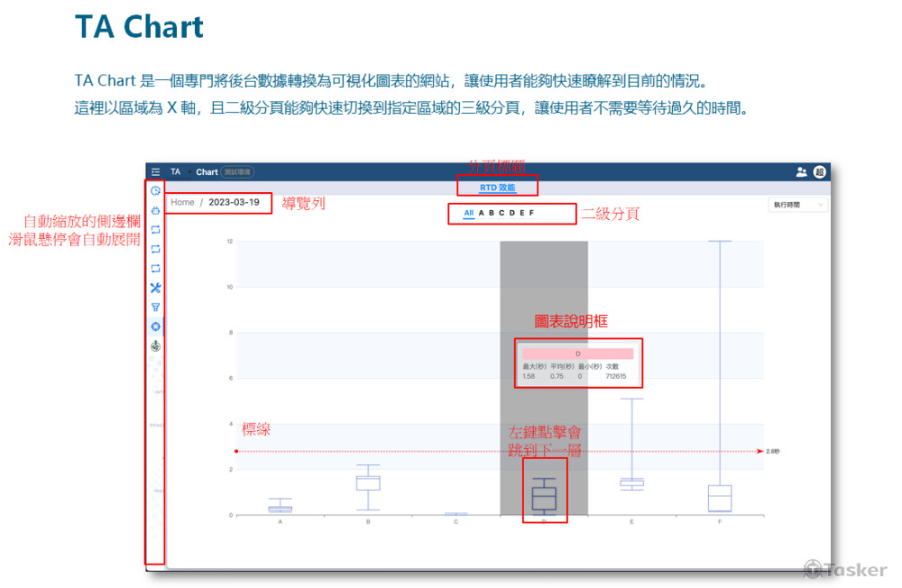Switch to the RTD 效能 page tab

click(x=498, y=188)
